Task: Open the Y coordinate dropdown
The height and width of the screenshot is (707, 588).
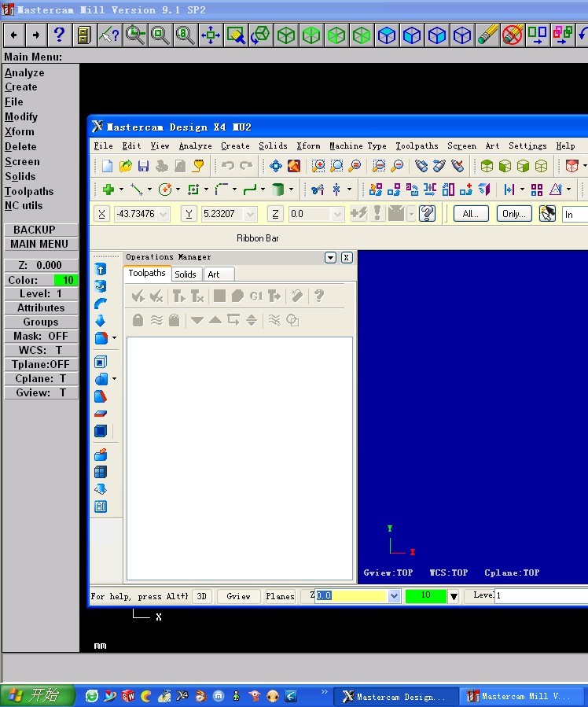Action: pos(251,214)
